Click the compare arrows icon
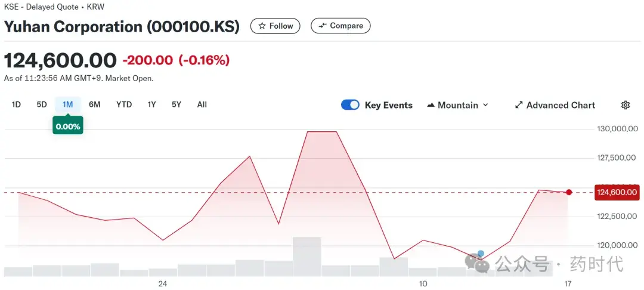 (323, 26)
